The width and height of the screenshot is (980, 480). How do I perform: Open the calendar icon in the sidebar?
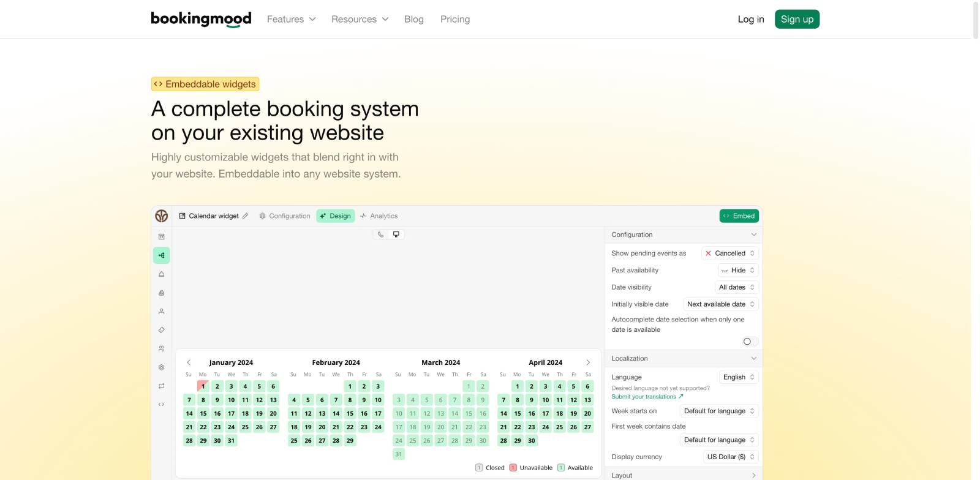[162, 237]
